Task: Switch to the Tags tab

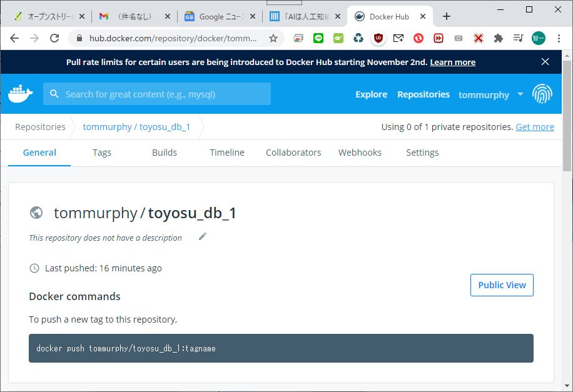Action: [x=102, y=153]
